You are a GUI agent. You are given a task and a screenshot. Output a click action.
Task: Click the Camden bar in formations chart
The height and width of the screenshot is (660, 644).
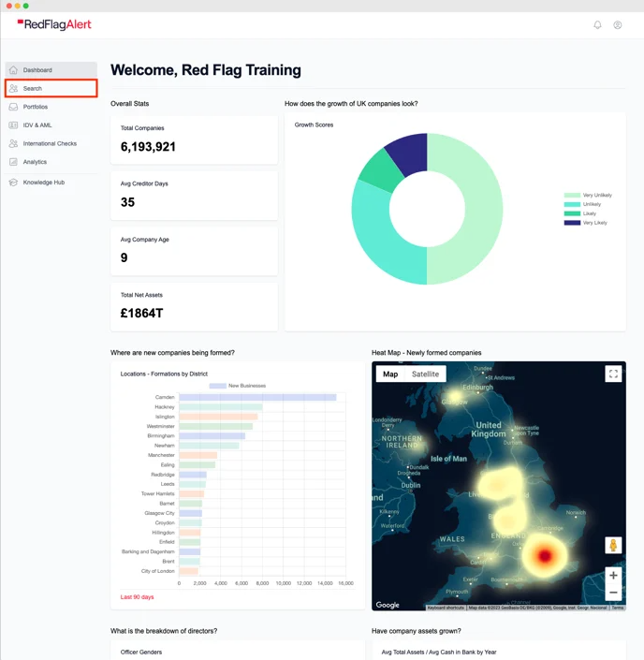pyautogui.click(x=257, y=397)
